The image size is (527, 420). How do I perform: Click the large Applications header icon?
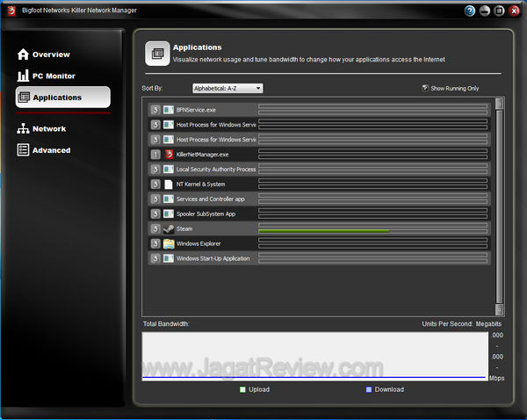157,54
